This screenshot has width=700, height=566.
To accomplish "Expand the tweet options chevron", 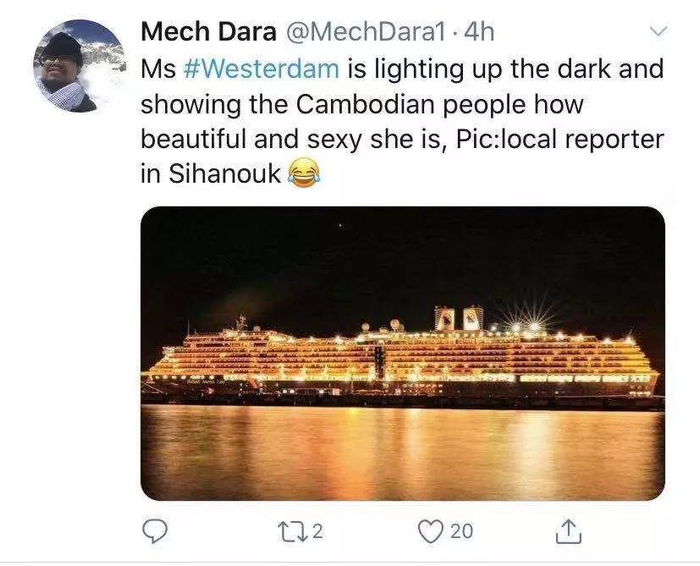I will (x=657, y=32).
